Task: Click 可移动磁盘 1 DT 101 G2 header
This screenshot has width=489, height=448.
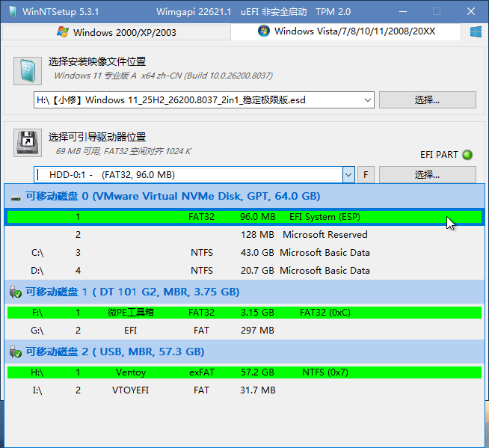Action: pos(244,292)
